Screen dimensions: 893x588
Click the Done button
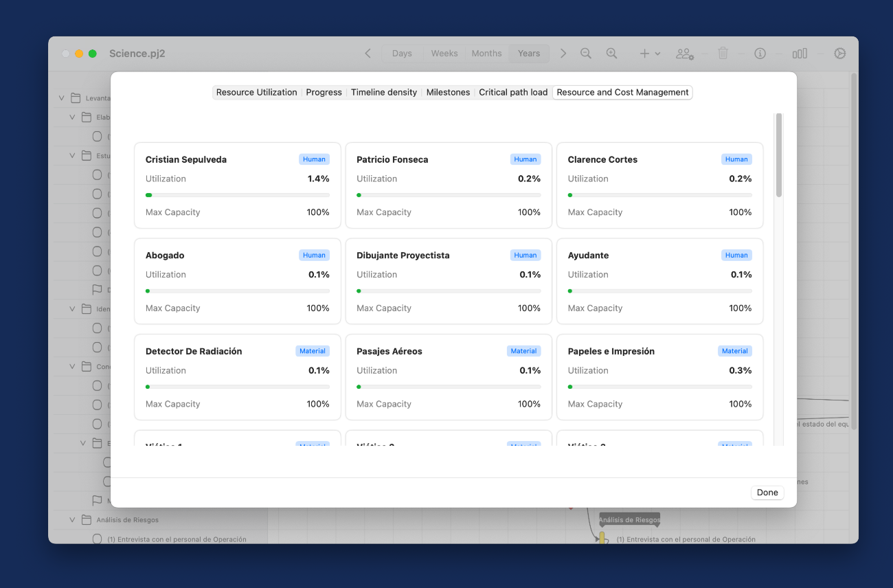point(767,493)
